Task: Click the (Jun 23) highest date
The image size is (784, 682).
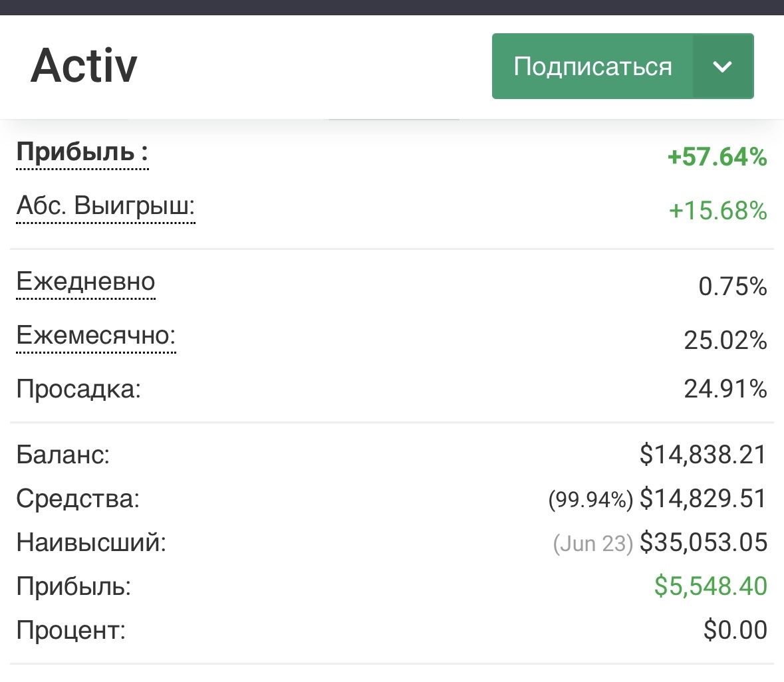Action: pyautogui.click(x=592, y=544)
